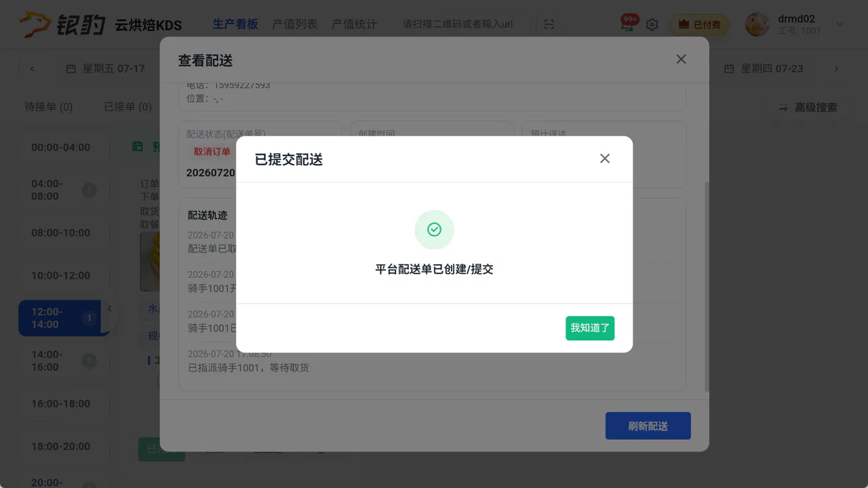Click the 刷新配送 button
Image resolution: width=868 pixels, height=488 pixels.
pyautogui.click(x=648, y=426)
